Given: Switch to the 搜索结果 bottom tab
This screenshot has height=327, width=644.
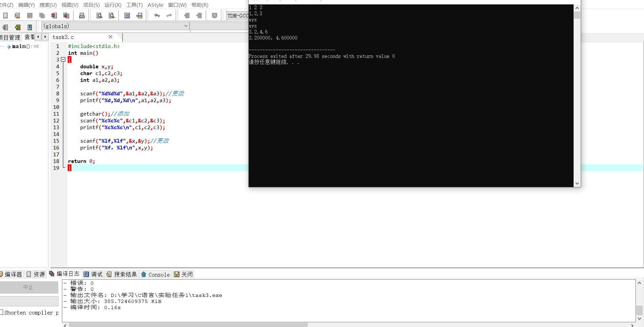Looking at the screenshot, I should click(x=122, y=274).
